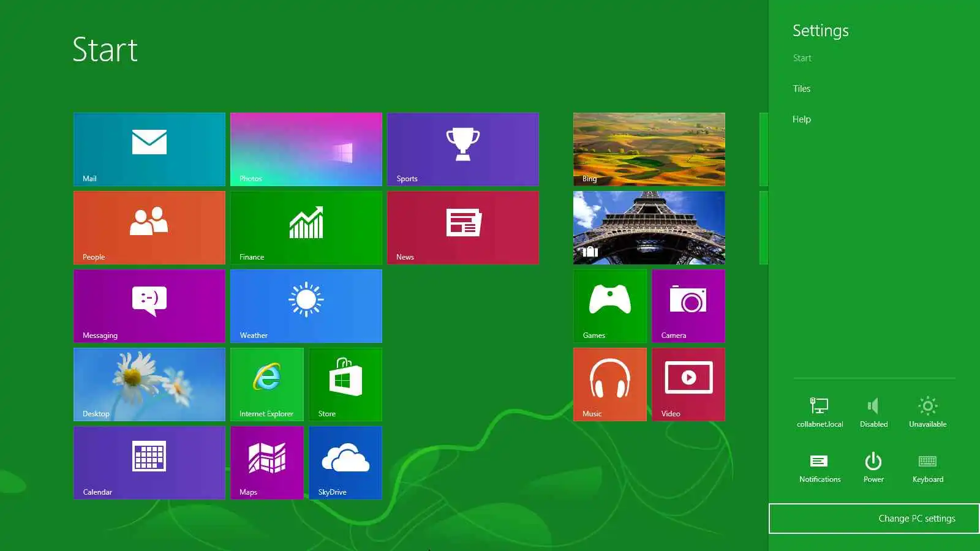Screen dimensions: 980x551
Task: Click Change PC settings
Action: pos(875,519)
